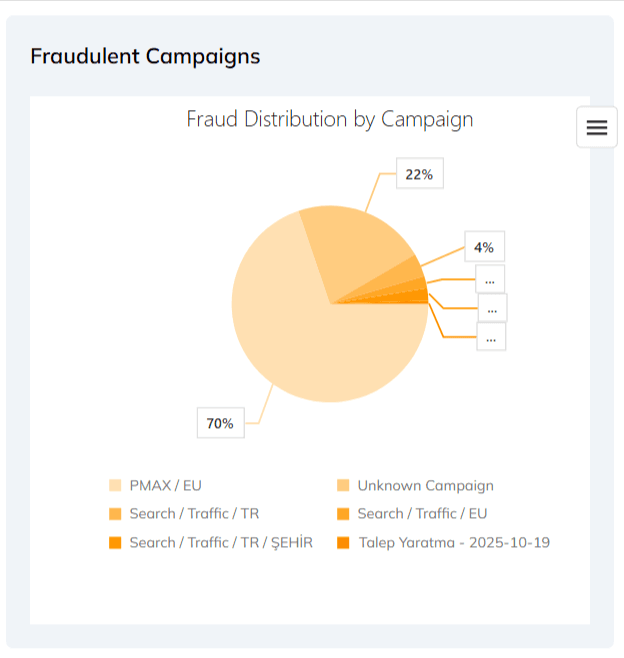This screenshot has height=658, width=624.
Task: Toggle the PMAX / EU legend text
Action: (x=165, y=486)
